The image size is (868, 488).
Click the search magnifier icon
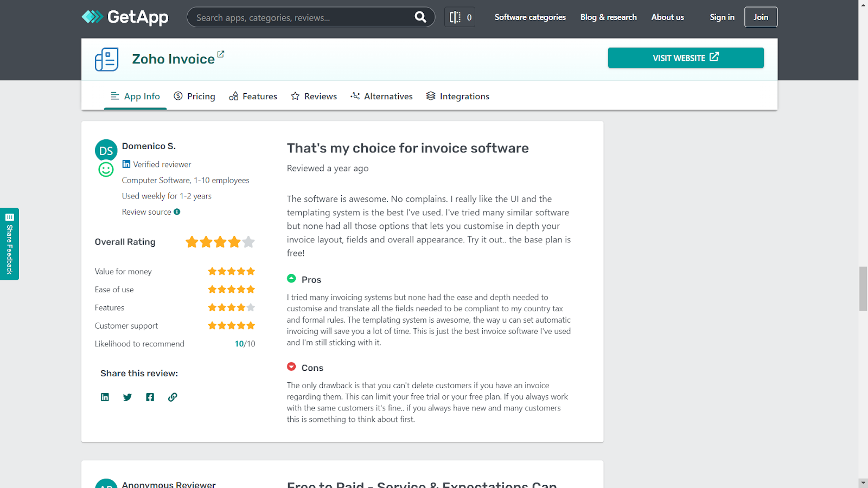[x=420, y=17]
